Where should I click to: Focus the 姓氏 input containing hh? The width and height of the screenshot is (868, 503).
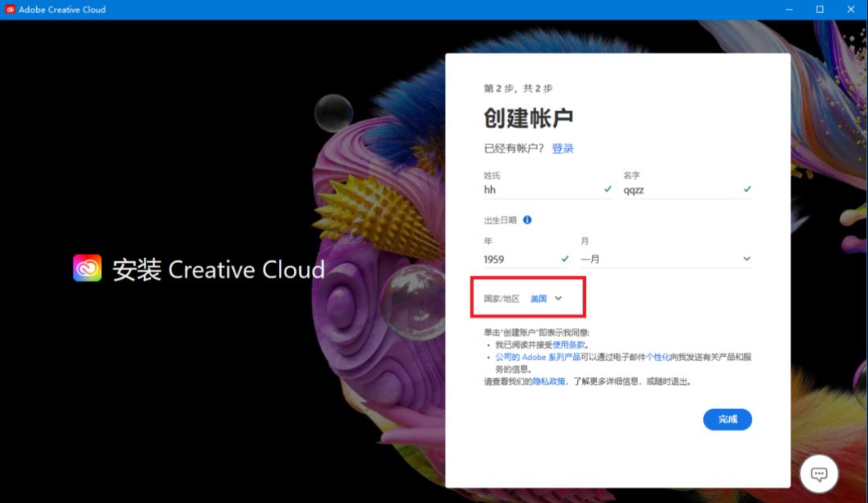(541, 190)
